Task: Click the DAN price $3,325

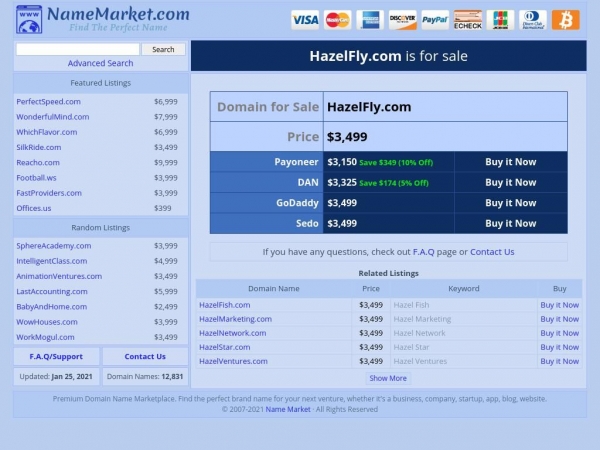Action: pos(342,183)
